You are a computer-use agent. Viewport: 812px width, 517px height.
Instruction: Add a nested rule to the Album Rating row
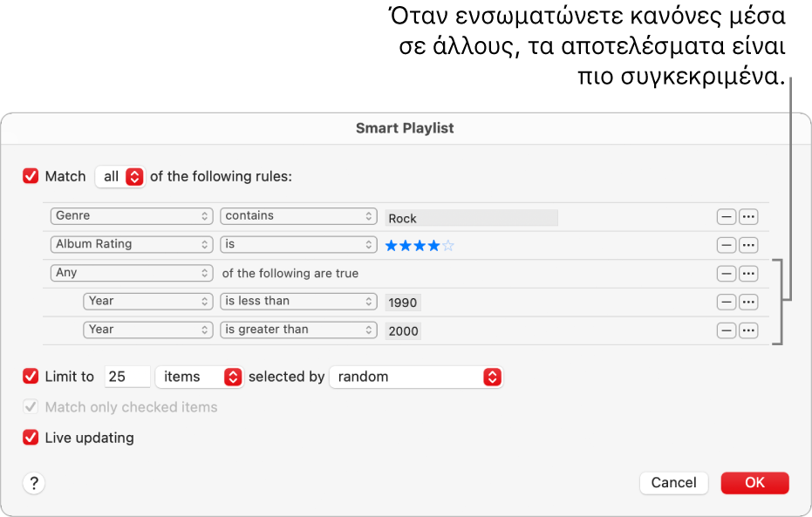[x=748, y=245]
